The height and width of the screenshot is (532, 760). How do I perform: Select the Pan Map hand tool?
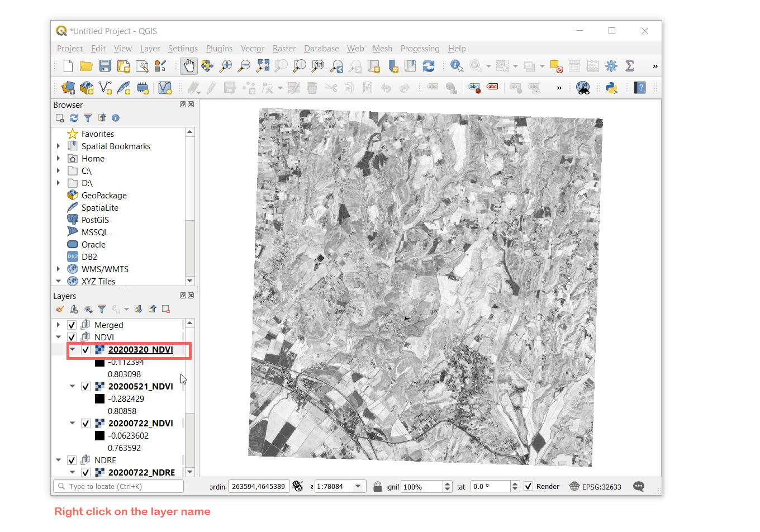[189, 66]
